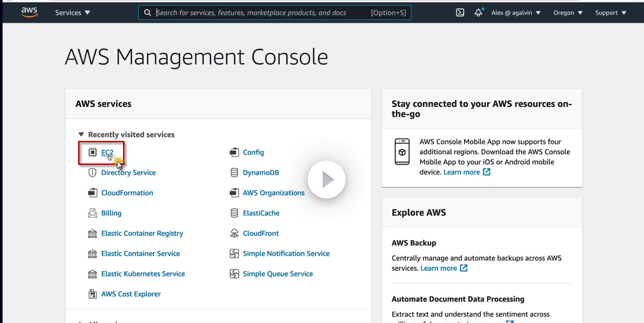Click the Simple Queue Service icon
Image resolution: width=644 pixels, height=323 pixels.
point(234,274)
